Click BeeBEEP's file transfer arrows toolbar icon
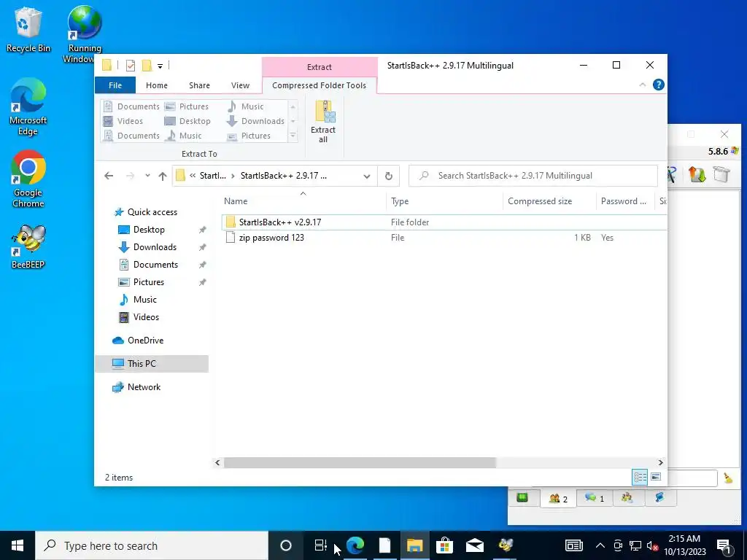Image resolution: width=747 pixels, height=560 pixels. pyautogui.click(x=697, y=174)
